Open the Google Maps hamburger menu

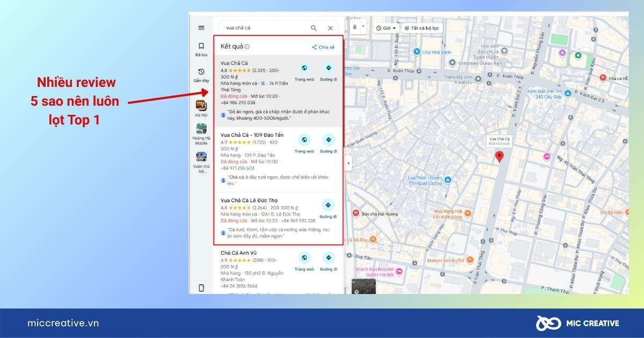201,27
